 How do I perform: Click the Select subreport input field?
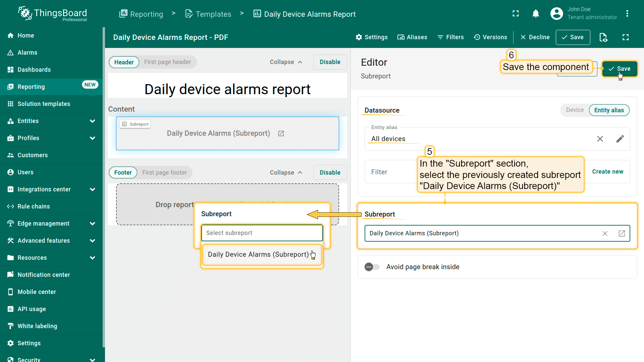[262, 233]
